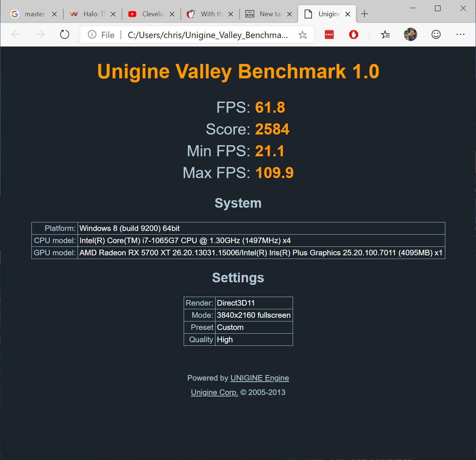The image size is (476, 460).
Task: Open the browser settings and more menu
Action: (x=460, y=35)
